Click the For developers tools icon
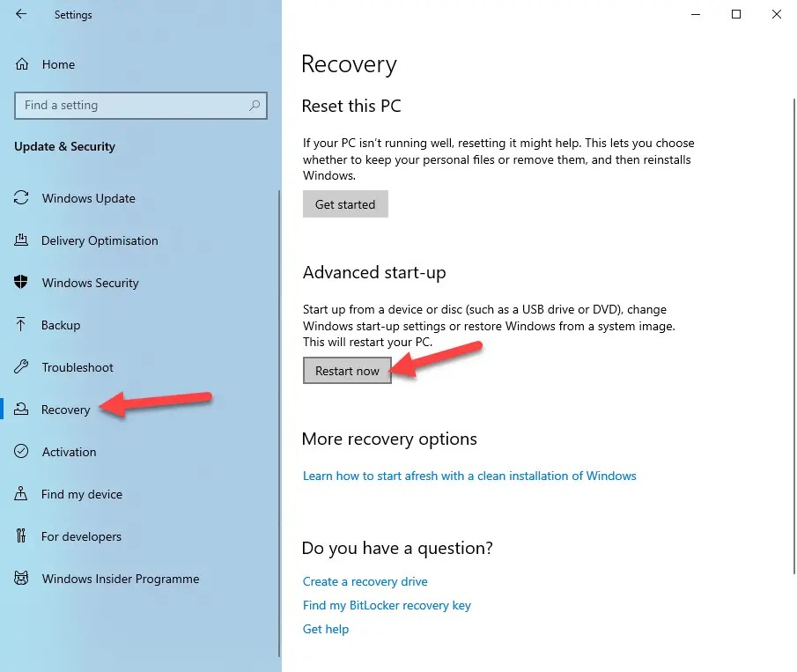This screenshot has width=797, height=672. click(x=21, y=535)
